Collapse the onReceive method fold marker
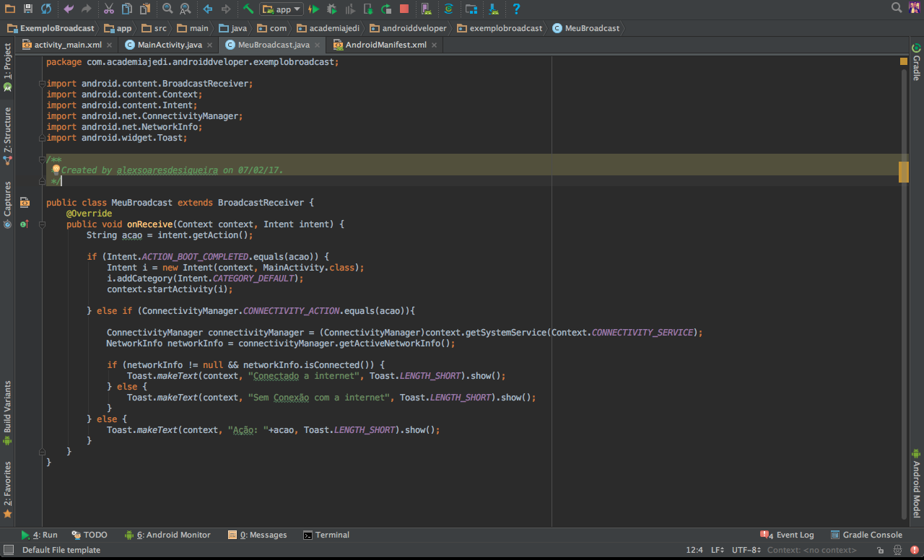 click(42, 224)
